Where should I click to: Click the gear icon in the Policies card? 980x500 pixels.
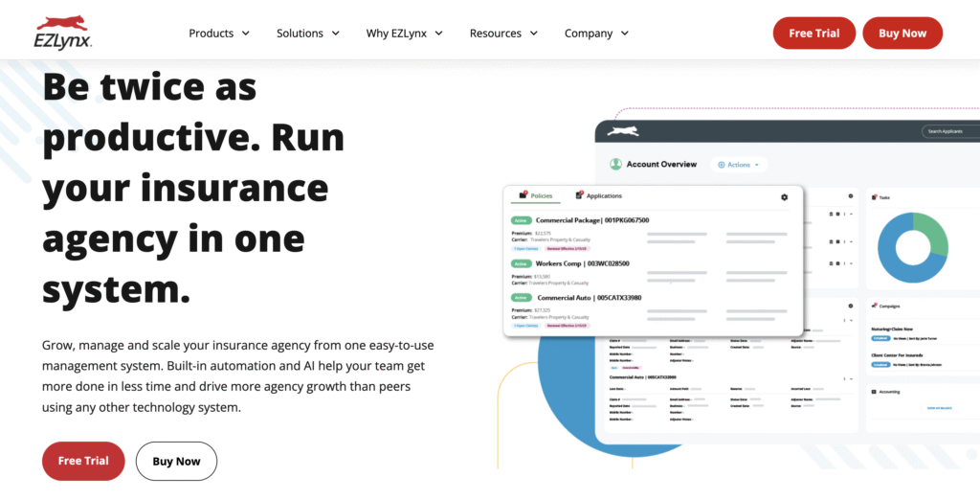point(785,197)
